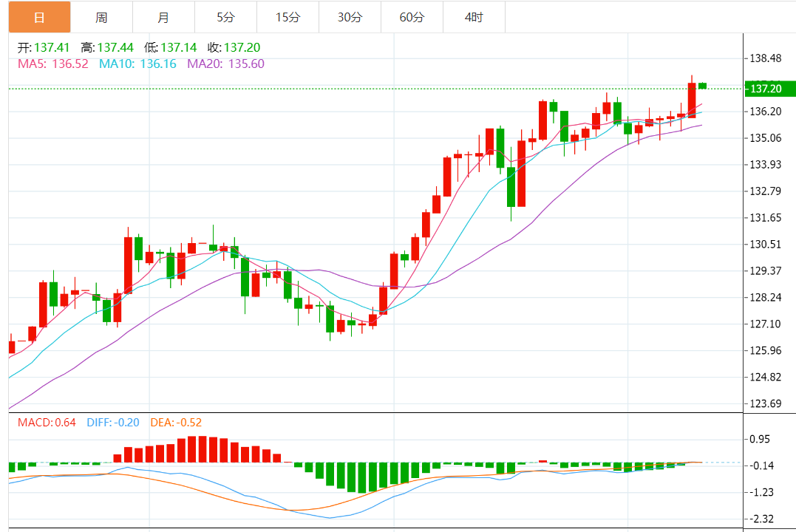Click the 125.96 price axis label
The image size is (796, 532).
pos(766,351)
